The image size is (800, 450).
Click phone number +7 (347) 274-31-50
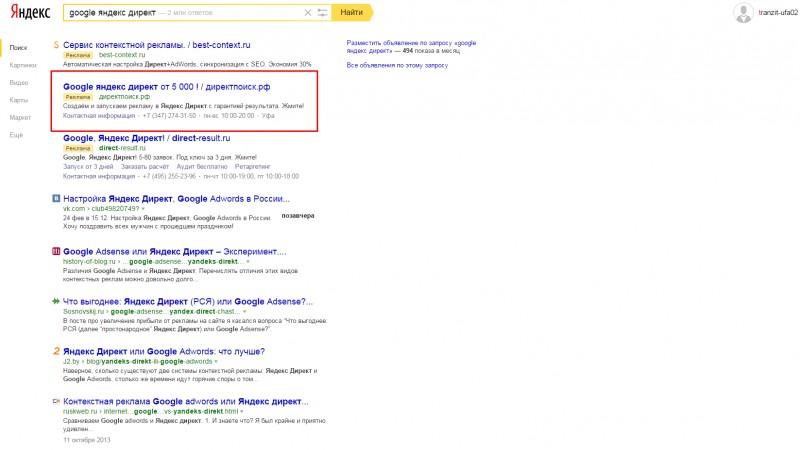[169, 116]
